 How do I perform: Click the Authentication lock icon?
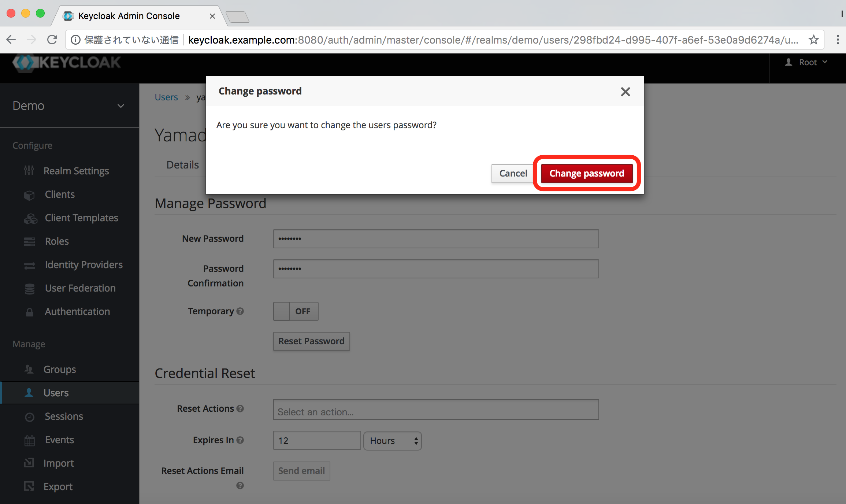click(29, 312)
